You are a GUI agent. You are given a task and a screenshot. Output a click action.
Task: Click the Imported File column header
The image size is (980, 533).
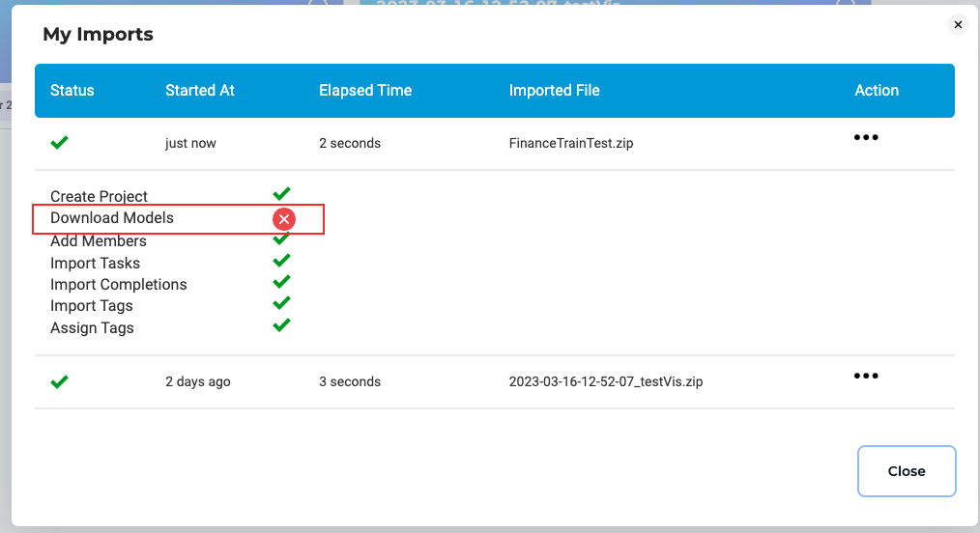coord(554,91)
